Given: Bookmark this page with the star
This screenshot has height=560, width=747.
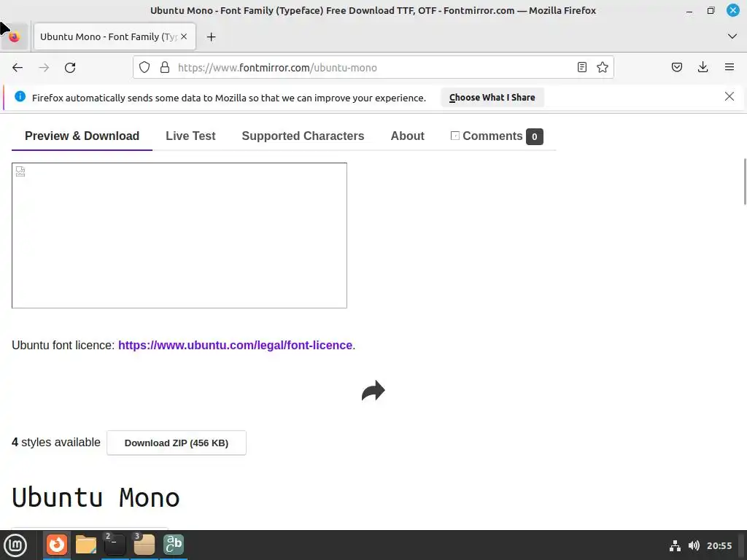Looking at the screenshot, I should click(x=602, y=68).
